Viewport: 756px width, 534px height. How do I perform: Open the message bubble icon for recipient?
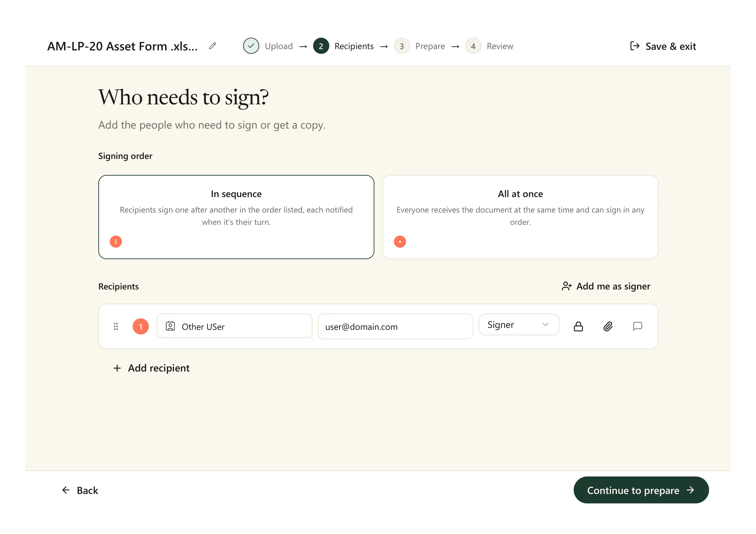637,326
